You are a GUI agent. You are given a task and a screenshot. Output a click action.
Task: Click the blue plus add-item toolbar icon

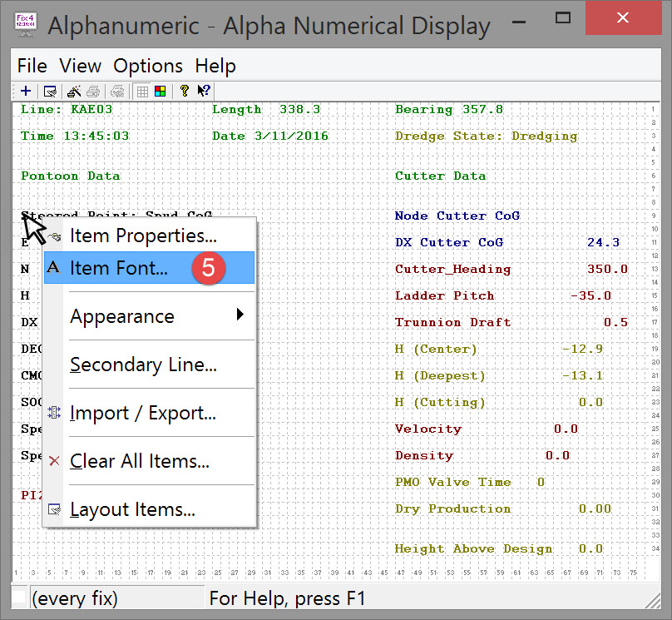(26, 92)
